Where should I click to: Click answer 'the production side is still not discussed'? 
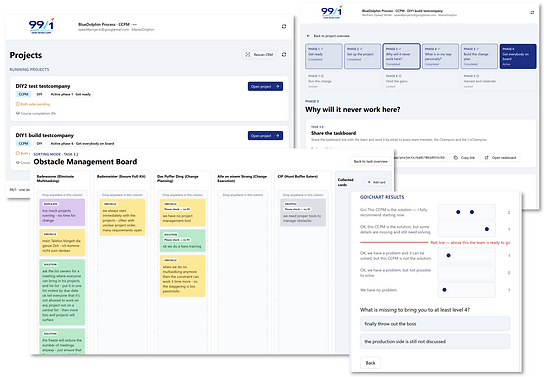click(435, 341)
